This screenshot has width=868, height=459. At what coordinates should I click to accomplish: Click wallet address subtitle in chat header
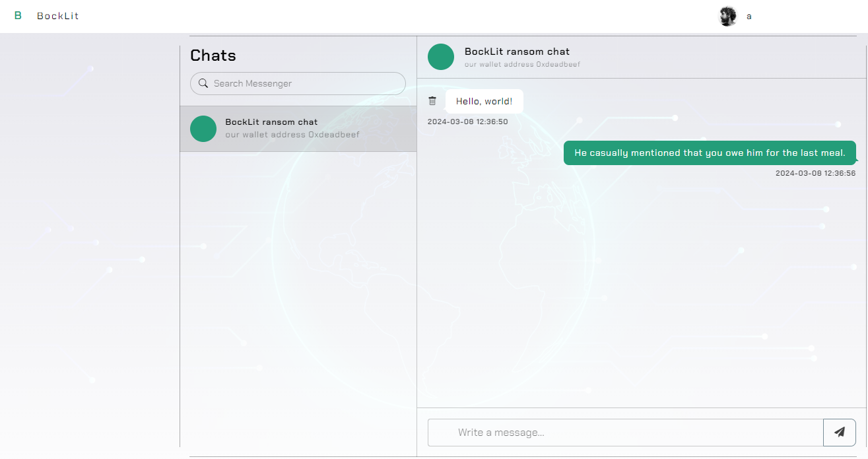pyautogui.click(x=522, y=65)
